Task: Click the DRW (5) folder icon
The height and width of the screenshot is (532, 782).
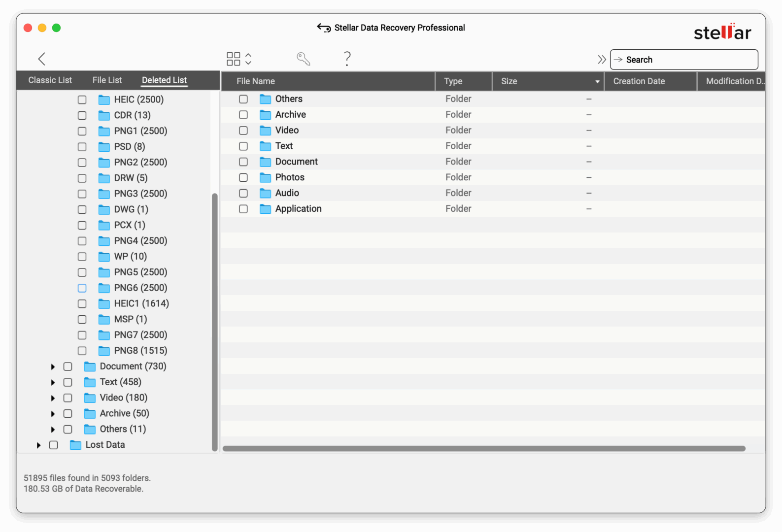Action: [x=104, y=178]
